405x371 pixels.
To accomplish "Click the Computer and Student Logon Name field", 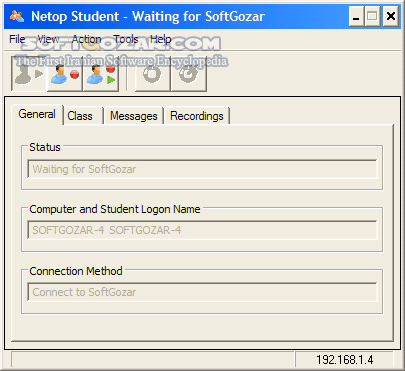I will pyautogui.click(x=202, y=230).
